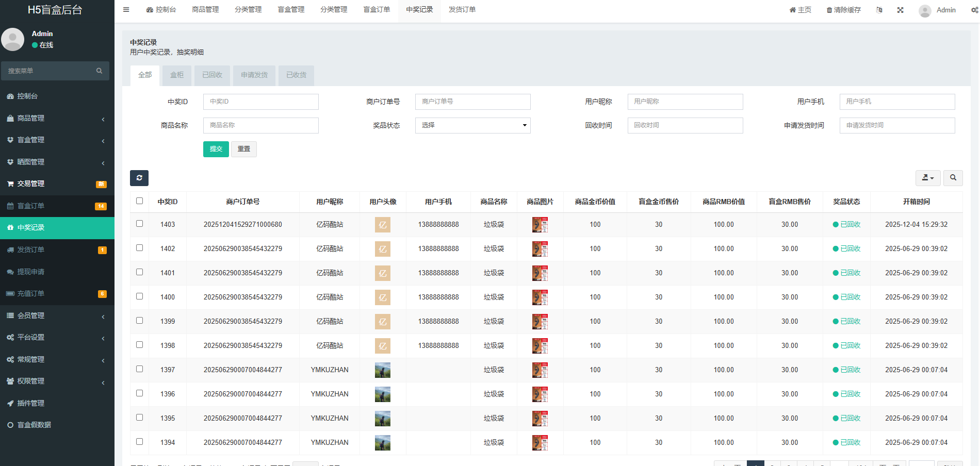Open the export options icon above the table

(x=927, y=178)
